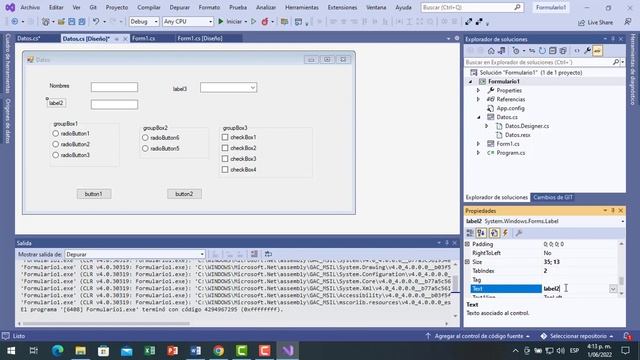The image size is (640, 360).
Task: Show Events lightning bolt in Properties panel
Action: (505, 233)
